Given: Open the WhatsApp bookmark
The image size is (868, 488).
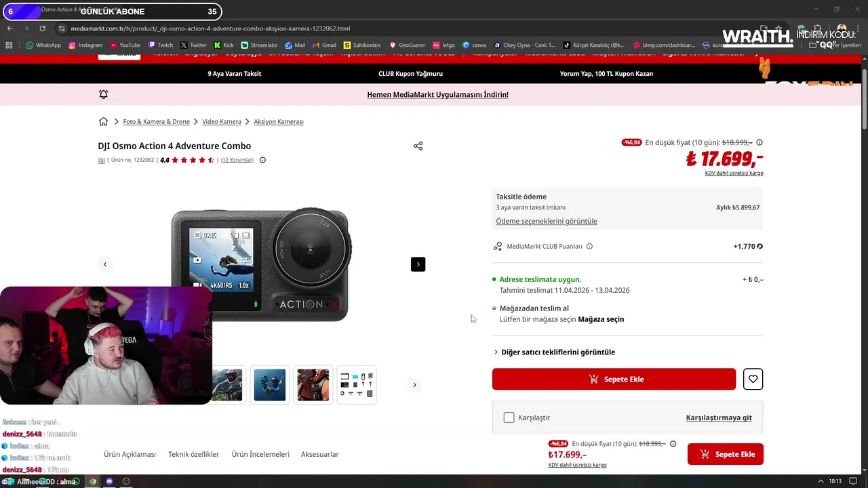Looking at the screenshot, I should (43, 45).
